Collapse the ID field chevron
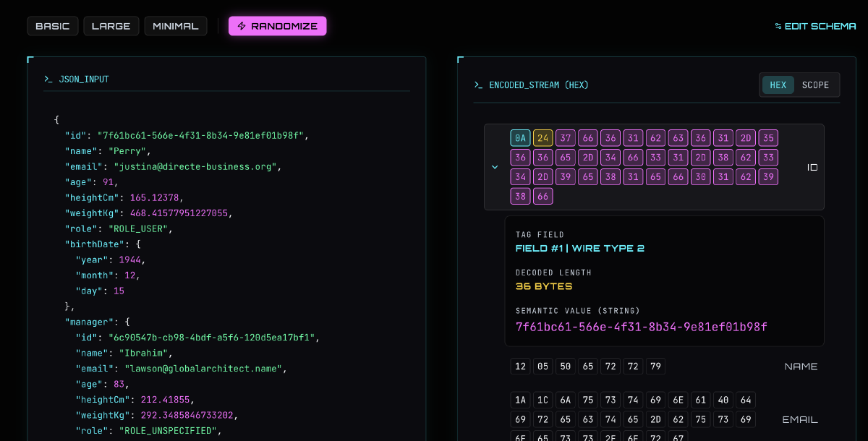The image size is (868, 441). tap(495, 167)
